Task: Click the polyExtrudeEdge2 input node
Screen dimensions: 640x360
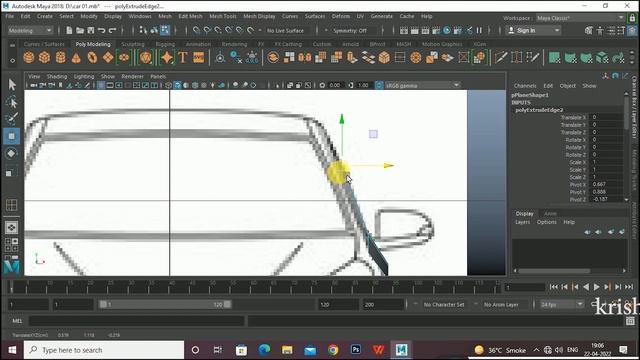Action: click(539, 110)
